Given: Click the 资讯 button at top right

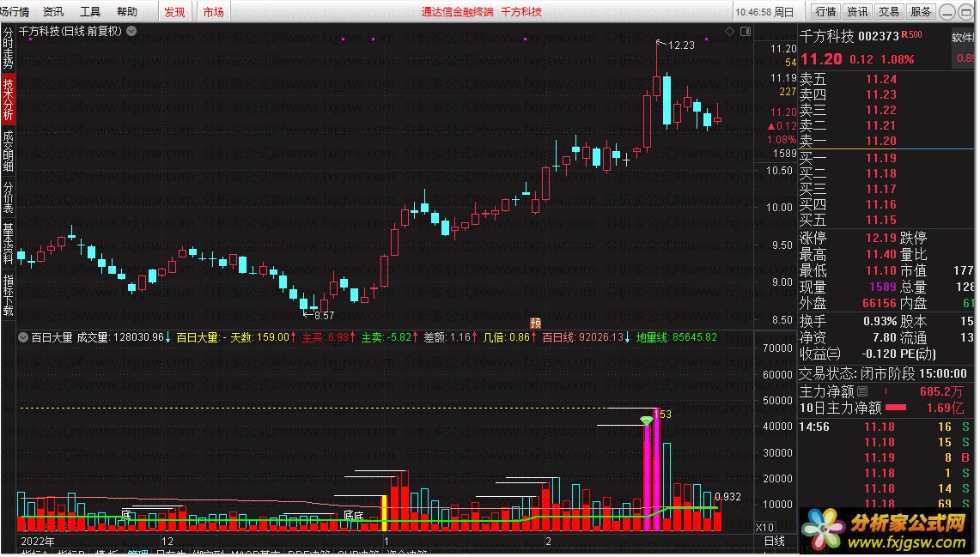Looking at the screenshot, I should pyautogui.click(x=857, y=12).
